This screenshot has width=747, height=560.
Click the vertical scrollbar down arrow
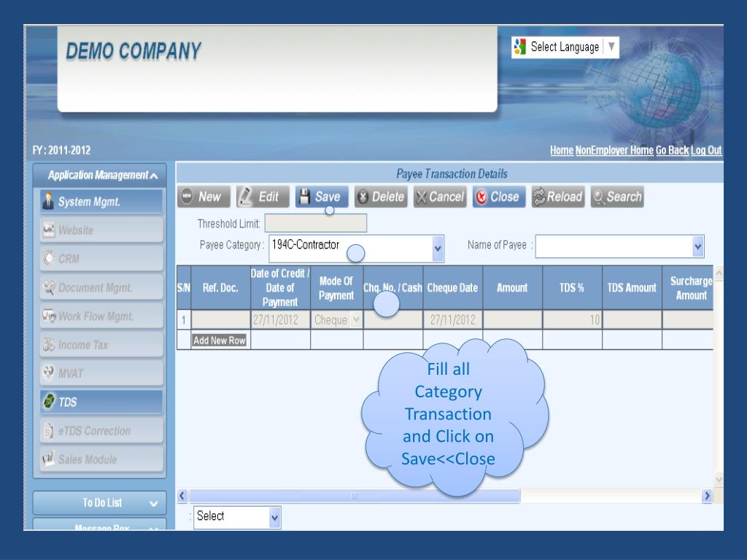[x=719, y=480]
